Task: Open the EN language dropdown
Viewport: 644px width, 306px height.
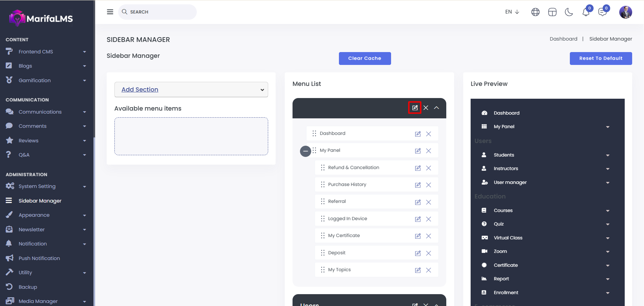Action: 512,12
